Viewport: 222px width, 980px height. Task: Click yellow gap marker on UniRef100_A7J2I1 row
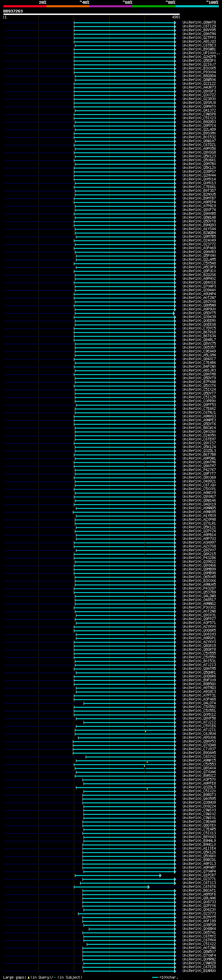[145, 731]
